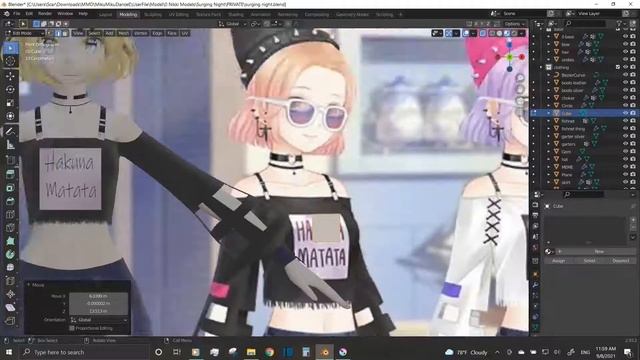Select the Select Box tool
Viewport: 640px width, 360px height.
pos(10,49)
